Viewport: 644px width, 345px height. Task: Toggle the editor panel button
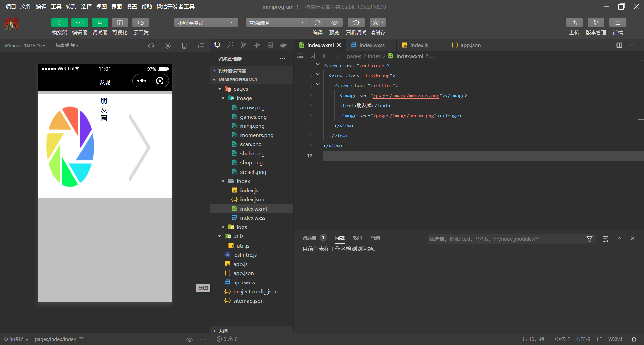(x=79, y=23)
